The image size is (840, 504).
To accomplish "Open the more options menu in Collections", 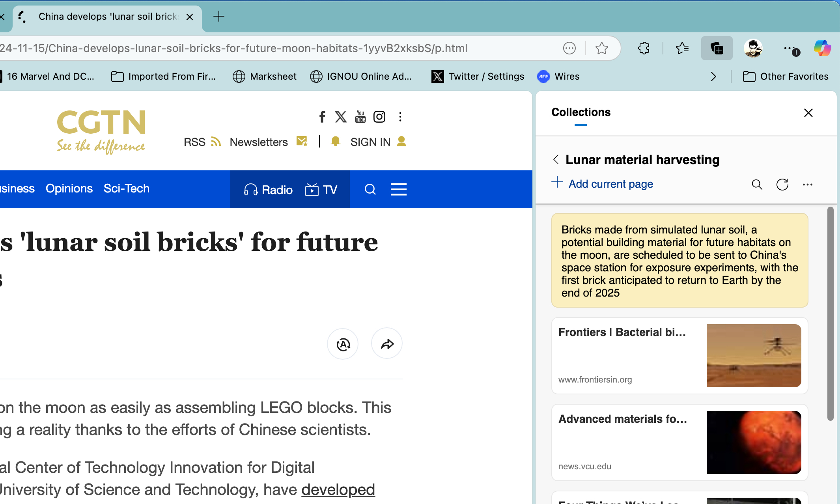I will click(807, 184).
